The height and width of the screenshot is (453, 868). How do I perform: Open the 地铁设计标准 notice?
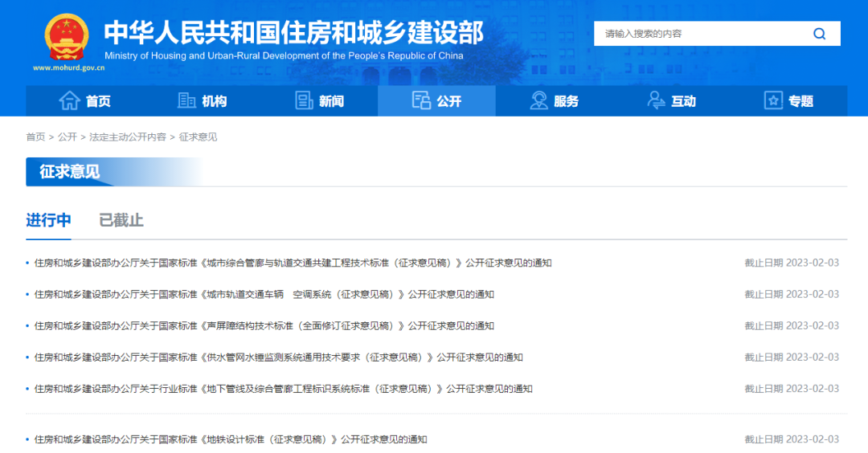(x=231, y=439)
